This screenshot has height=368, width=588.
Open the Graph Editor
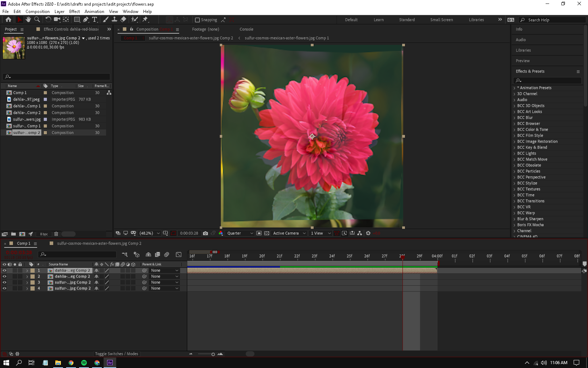(x=179, y=254)
